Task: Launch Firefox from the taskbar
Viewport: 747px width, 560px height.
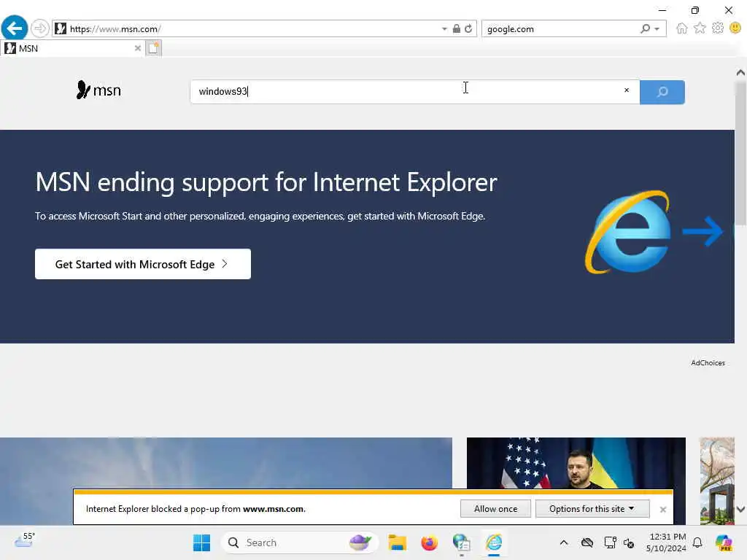Action: point(429,542)
